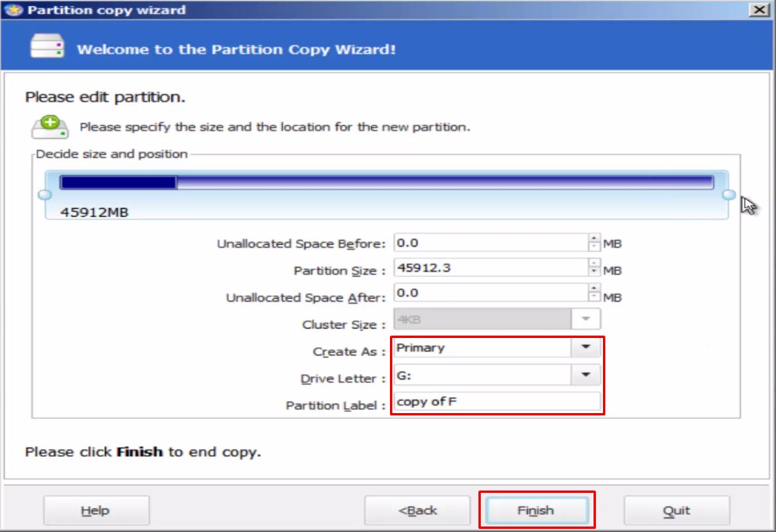
Task: Increase Unallocated Space Before with up arrow
Action: pyautogui.click(x=594, y=239)
